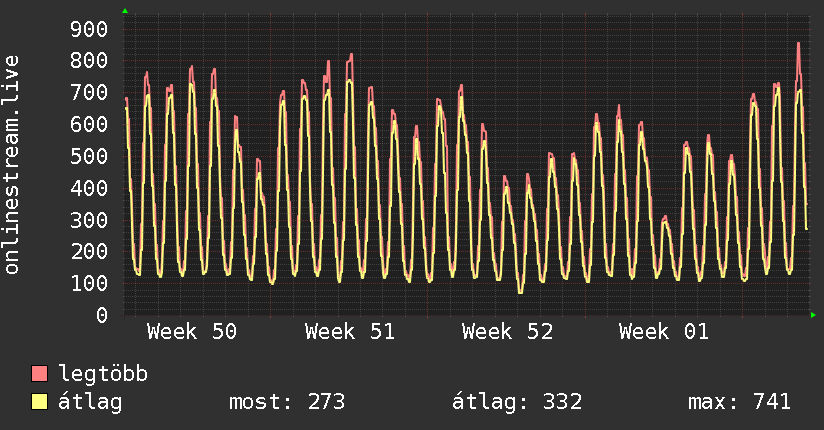Select the Week 52 axis label
The height and width of the screenshot is (430, 824).
(x=507, y=332)
